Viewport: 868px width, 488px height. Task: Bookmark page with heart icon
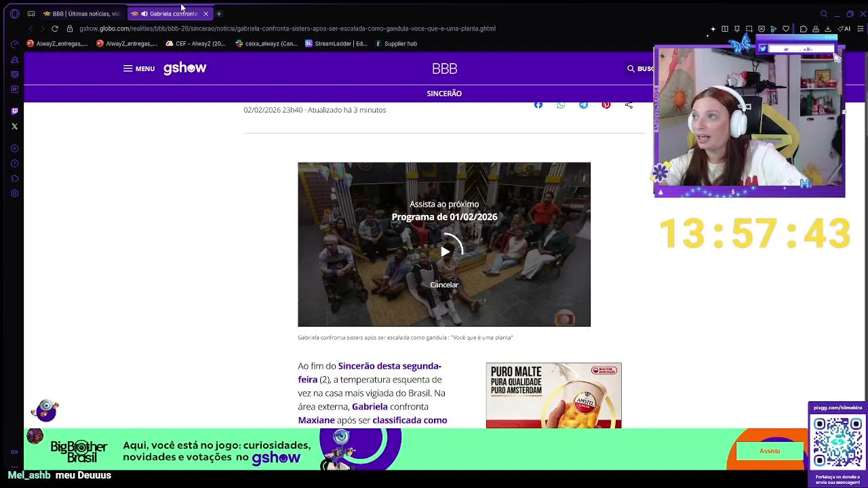point(786,28)
